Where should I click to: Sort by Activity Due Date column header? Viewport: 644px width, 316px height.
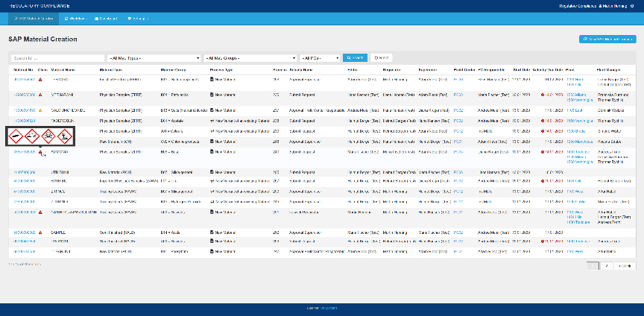tap(548, 70)
